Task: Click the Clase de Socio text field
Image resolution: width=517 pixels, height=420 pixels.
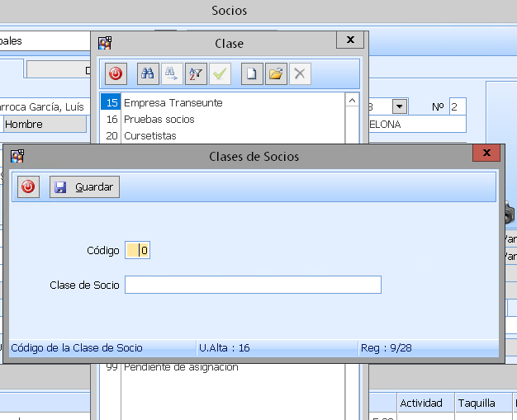Action: pyautogui.click(x=253, y=285)
